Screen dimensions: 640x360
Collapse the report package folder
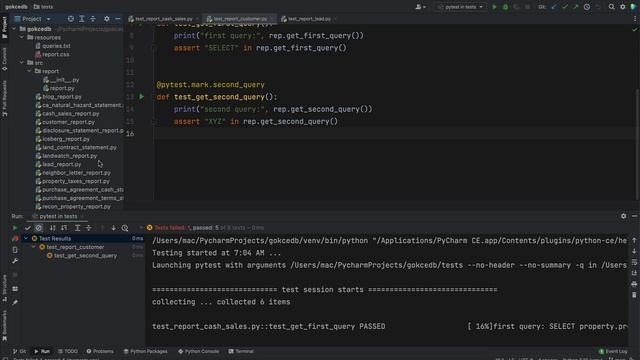pyautogui.click(x=29, y=71)
